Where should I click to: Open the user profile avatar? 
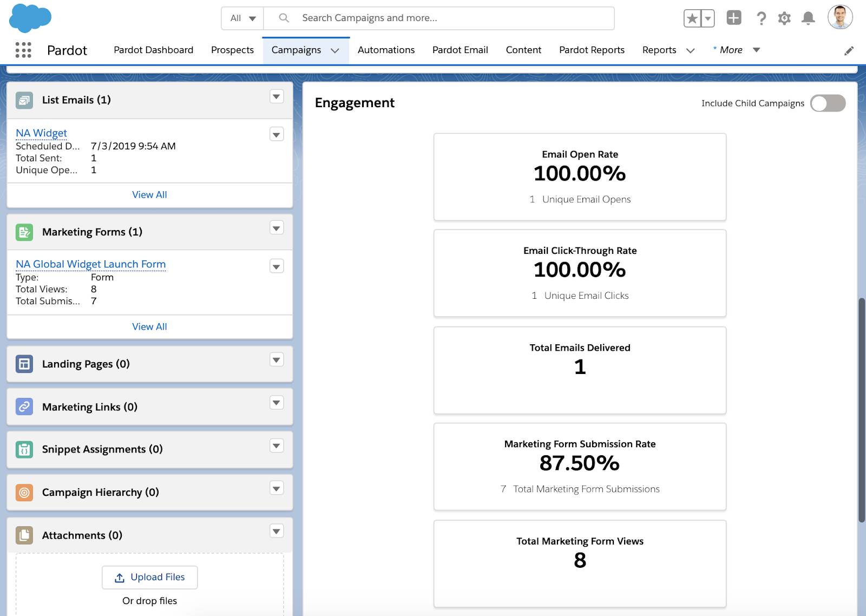coord(840,17)
